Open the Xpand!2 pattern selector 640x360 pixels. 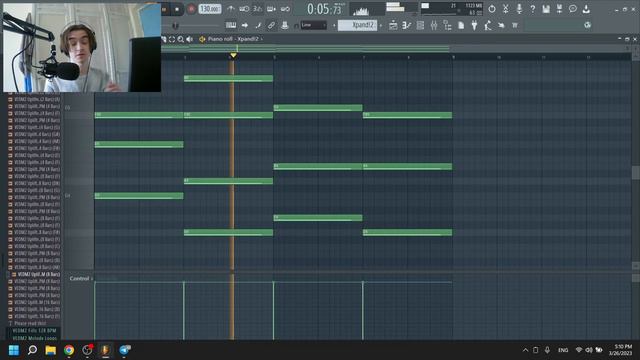(x=358, y=25)
